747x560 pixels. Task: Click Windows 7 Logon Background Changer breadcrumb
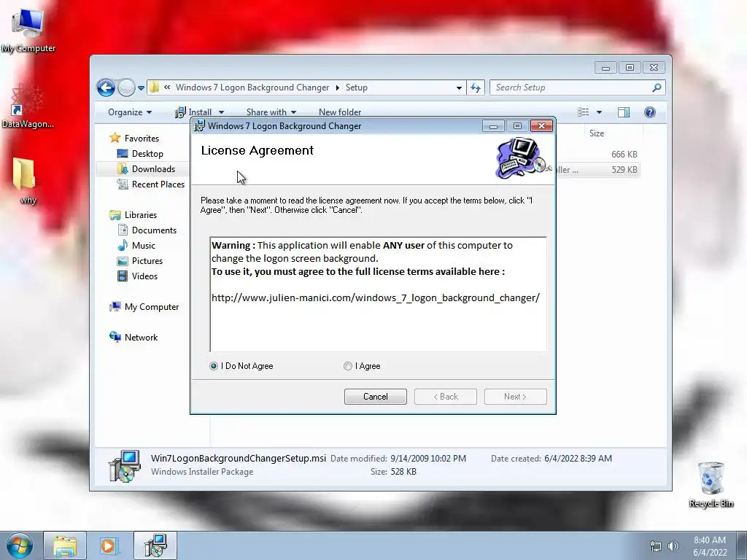252,87
